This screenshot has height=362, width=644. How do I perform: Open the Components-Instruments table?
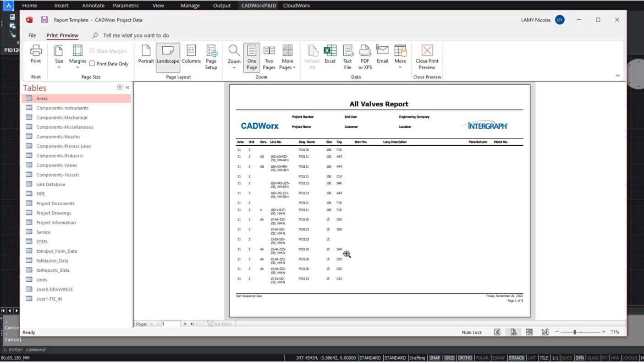click(x=76, y=108)
